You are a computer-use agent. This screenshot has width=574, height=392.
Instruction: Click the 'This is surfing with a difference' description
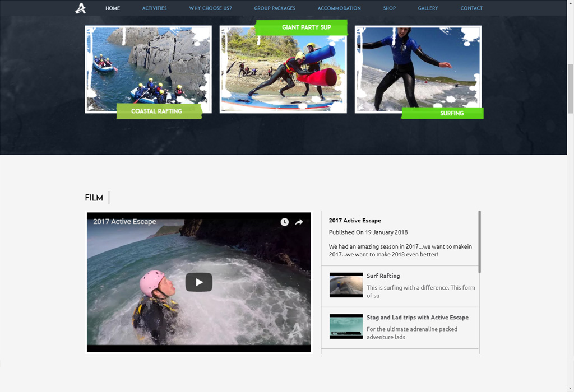[421, 291]
